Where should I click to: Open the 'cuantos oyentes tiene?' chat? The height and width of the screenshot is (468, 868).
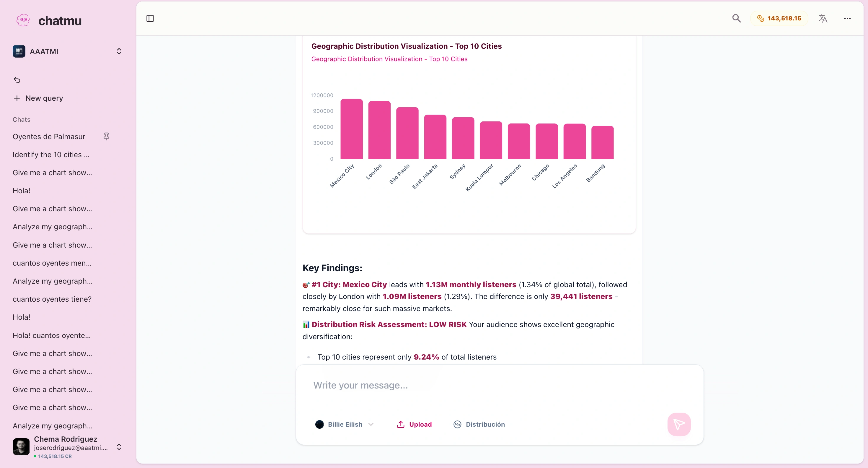(52, 299)
